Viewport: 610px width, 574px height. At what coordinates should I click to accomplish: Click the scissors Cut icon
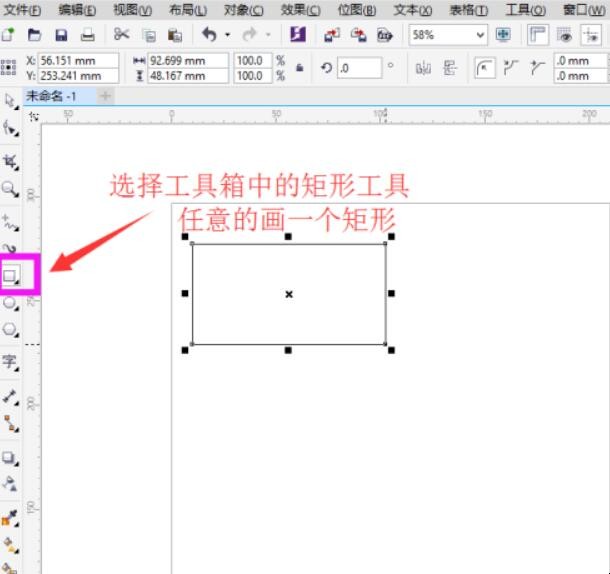tap(121, 34)
